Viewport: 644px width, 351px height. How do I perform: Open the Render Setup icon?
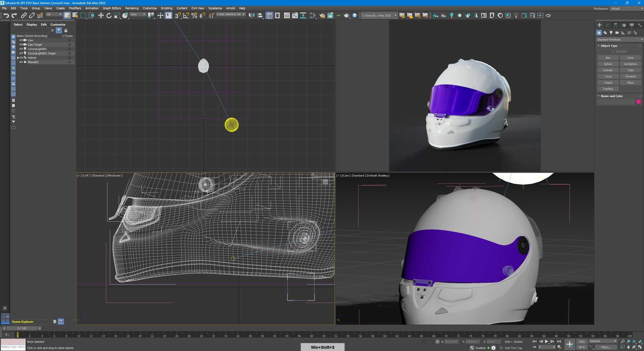pyautogui.click(x=322, y=15)
